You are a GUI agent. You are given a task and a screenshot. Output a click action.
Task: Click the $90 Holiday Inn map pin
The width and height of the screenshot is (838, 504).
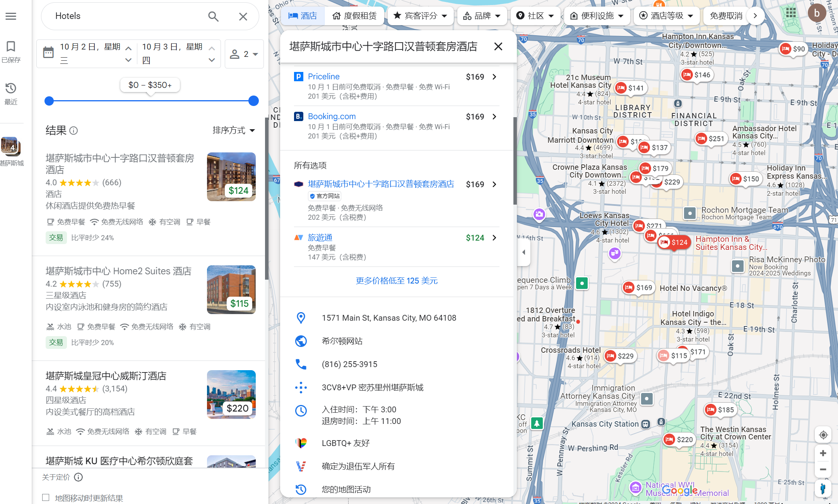[x=793, y=49]
